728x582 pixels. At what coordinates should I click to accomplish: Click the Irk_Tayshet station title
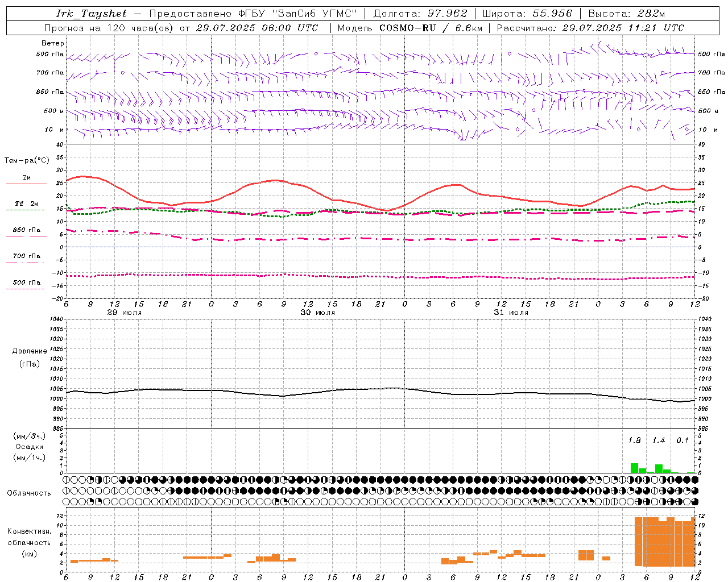pyautogui.click(x=92, y=14)
